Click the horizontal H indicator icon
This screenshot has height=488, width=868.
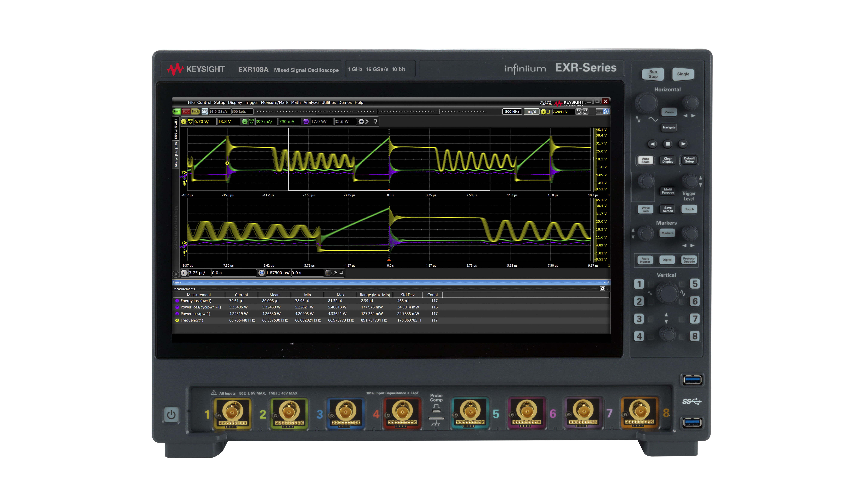coord(184,273)
